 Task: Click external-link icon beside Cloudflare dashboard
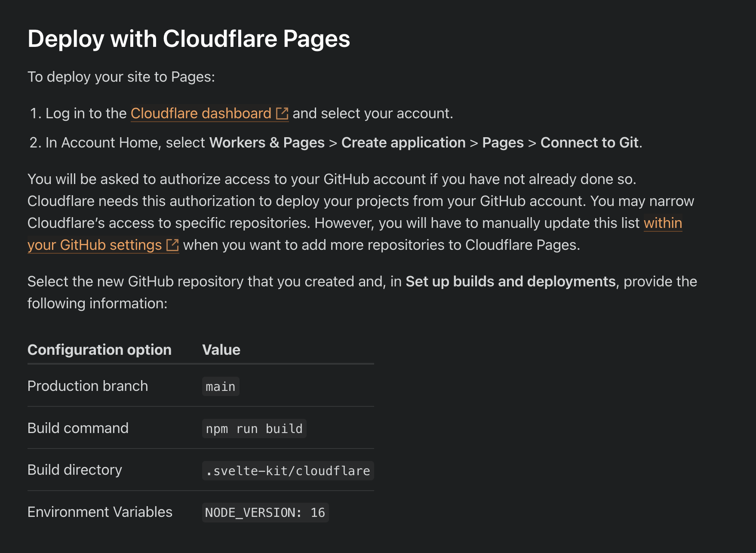click(282, 114)
